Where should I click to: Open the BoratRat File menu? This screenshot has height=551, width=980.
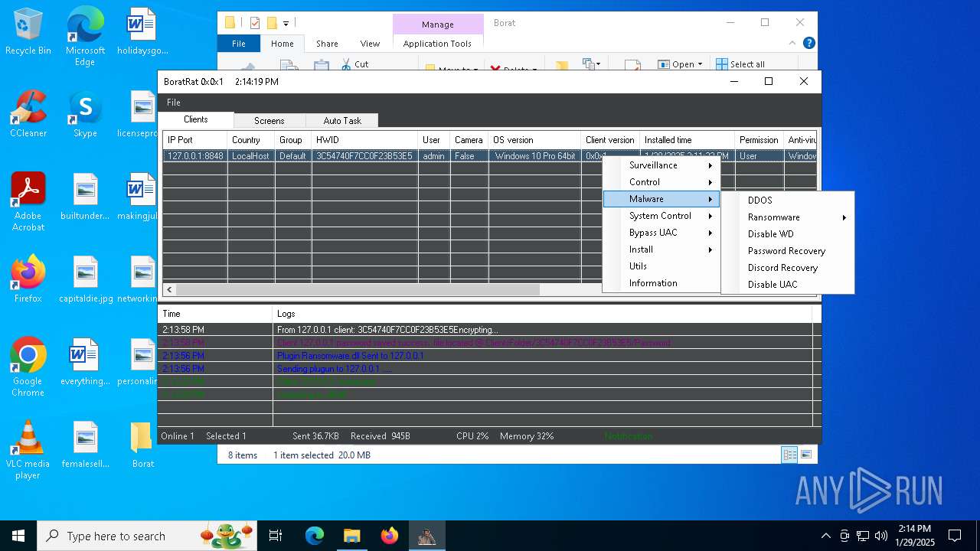click(174, 103)
